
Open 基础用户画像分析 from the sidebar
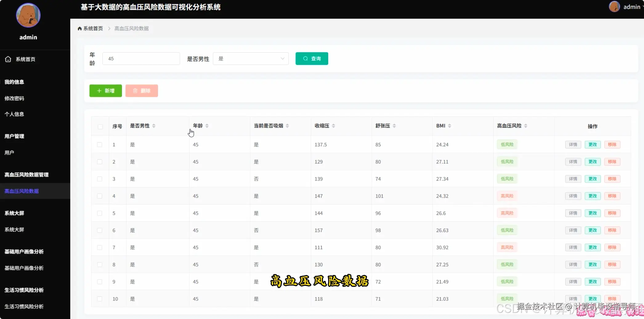click(23, 268)
